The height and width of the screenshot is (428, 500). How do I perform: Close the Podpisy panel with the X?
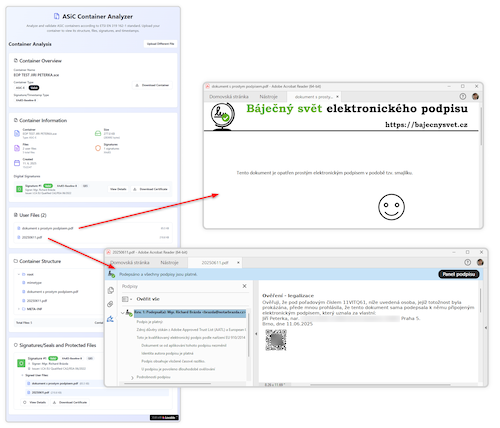click(244, 286)
